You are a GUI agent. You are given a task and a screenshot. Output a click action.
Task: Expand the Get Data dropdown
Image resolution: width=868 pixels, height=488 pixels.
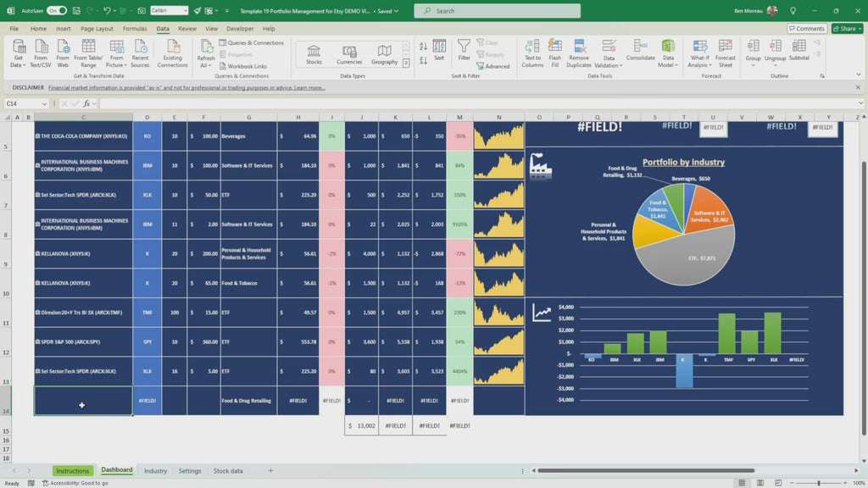coord(18,64)
